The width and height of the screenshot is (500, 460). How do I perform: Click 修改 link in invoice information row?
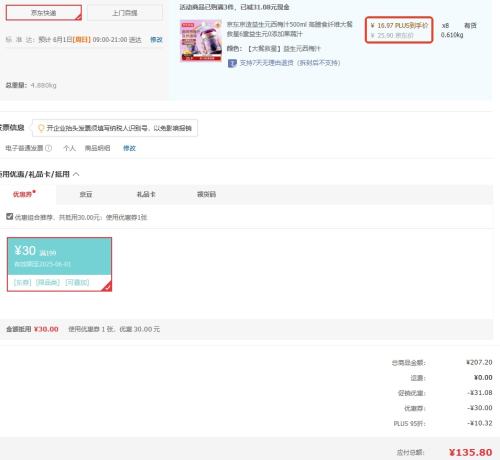click(x=129, y=148)
